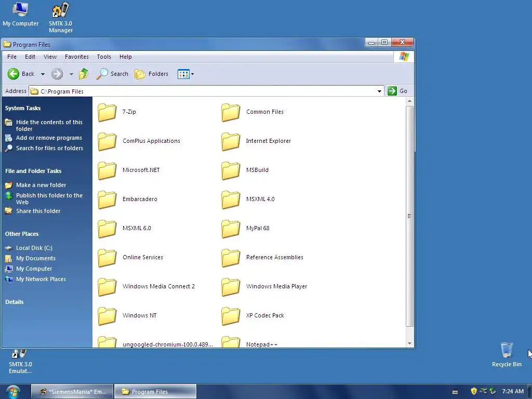Open the Favorites menu

click(77, 57)
